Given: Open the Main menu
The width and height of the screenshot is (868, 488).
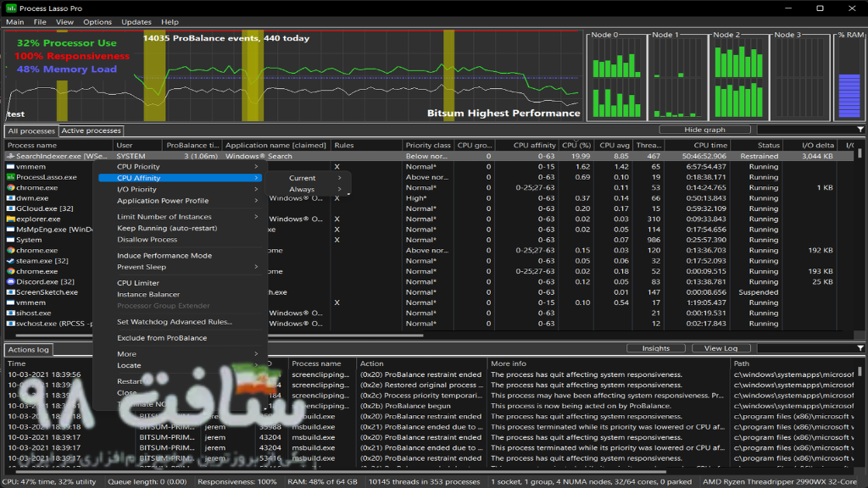Looking at the screenshot, I should point(15,22).
